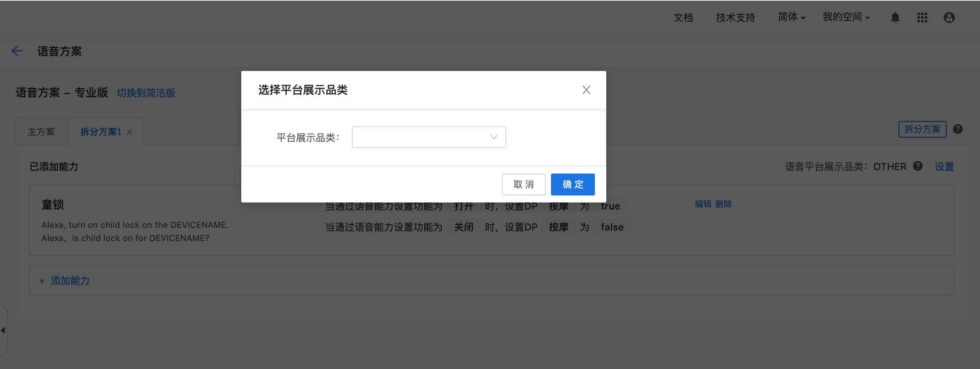Switch to the 主方案 tab
Image resolution: width=980 pixels, height=369 pixels.
click(x=41, y=131)
